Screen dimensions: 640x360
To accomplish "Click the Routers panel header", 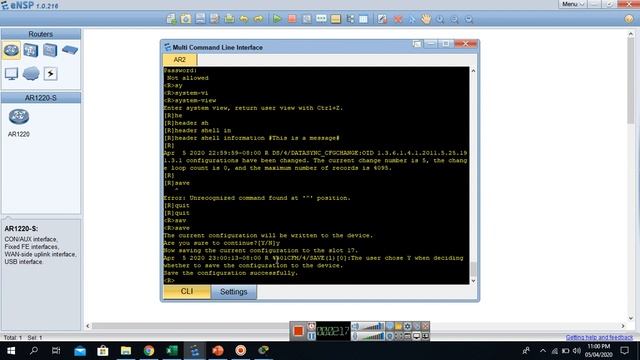I will click(41, 34).
